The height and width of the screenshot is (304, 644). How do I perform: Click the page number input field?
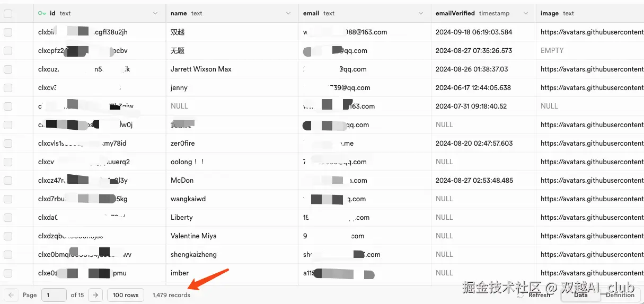(x=55, y=295)
